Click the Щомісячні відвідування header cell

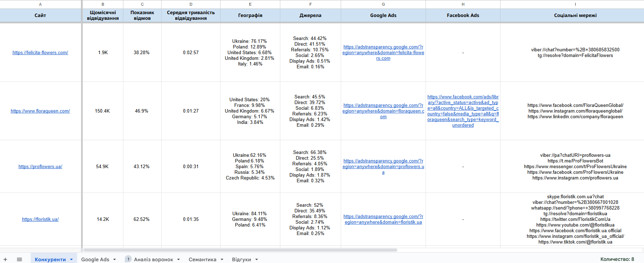pyautogui.click(x=103, y=16)
